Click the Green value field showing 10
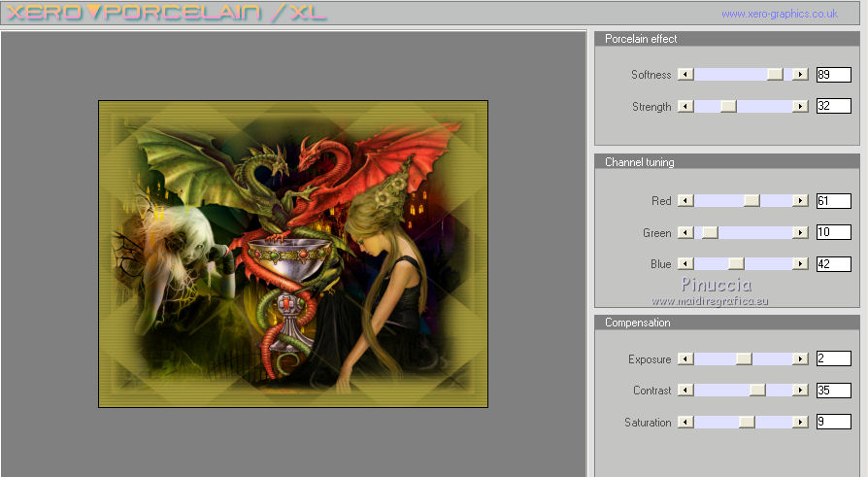 pos(834,232)
